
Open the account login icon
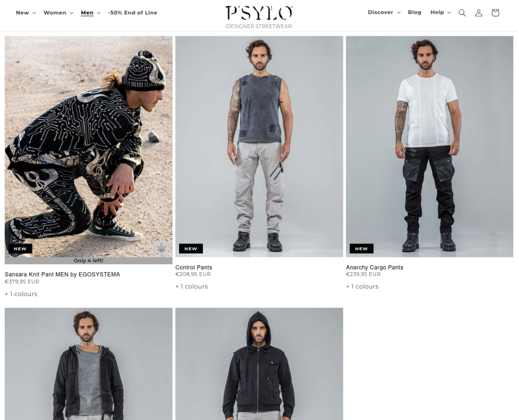pos(479,13)
